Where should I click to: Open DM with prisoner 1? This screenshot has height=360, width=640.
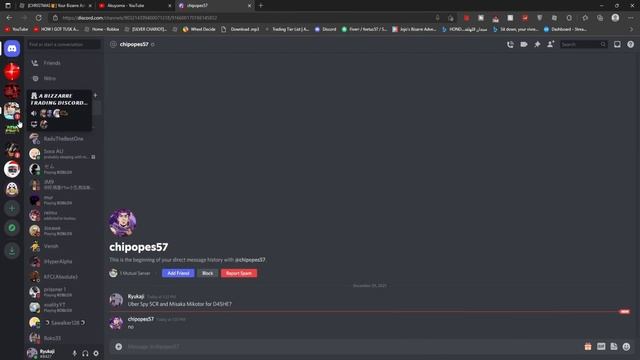point(64,292)
